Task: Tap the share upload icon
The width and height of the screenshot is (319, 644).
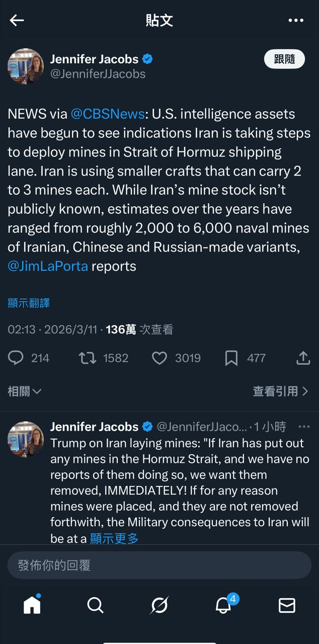Action: pos(303,358)
